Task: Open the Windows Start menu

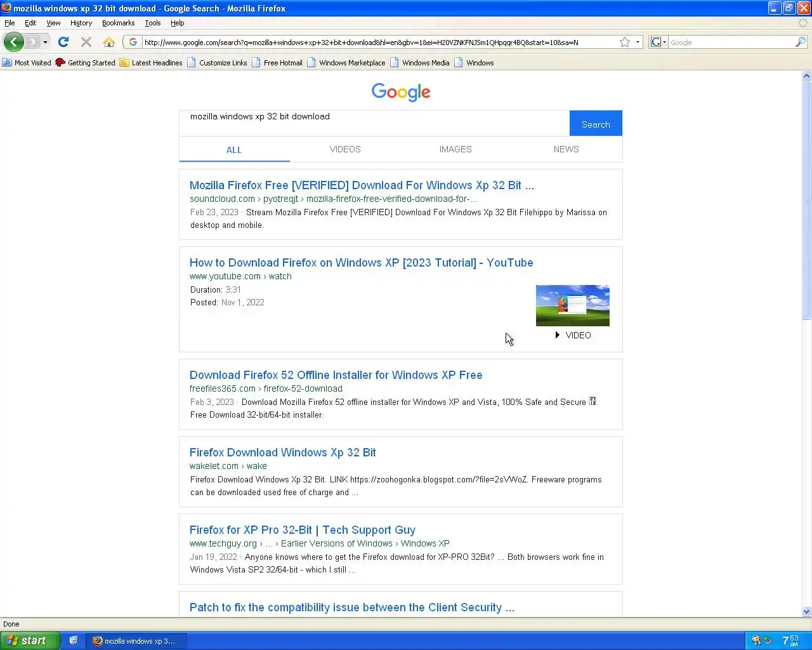Action: coord(30,640)
